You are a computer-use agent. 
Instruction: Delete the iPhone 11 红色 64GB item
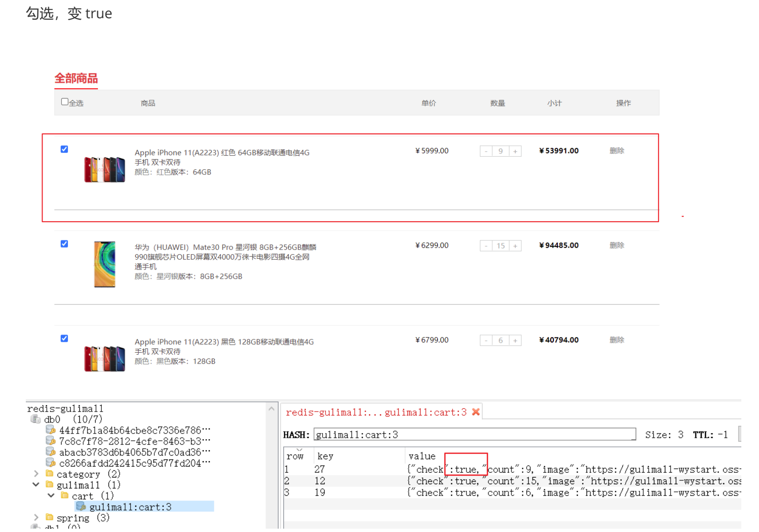[x=617, y=151]
